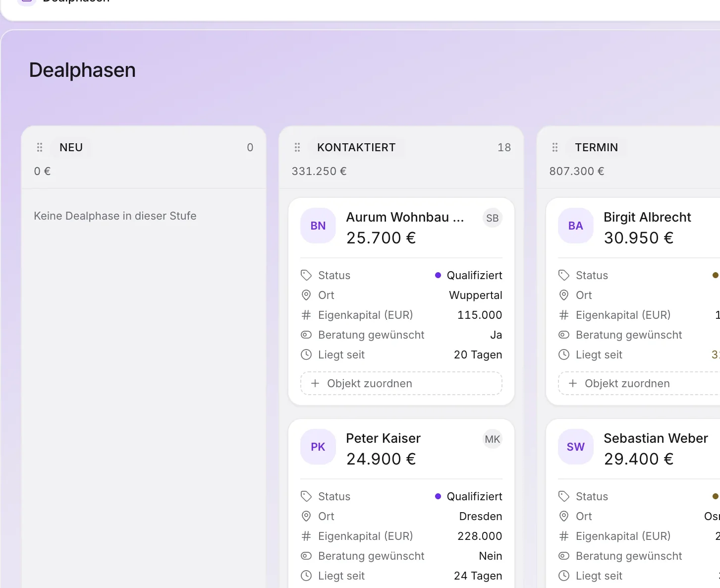Open the Sebastian Weber deal title
This screenshot has height=588, width=720.
pos(656,438)
